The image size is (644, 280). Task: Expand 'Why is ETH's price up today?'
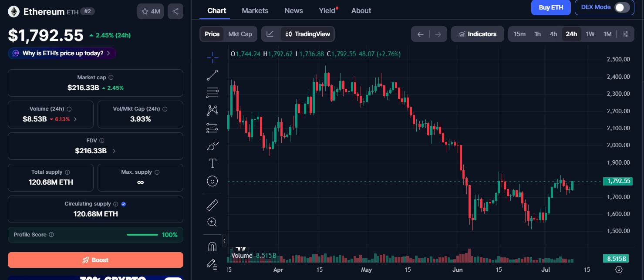[62, 53]
